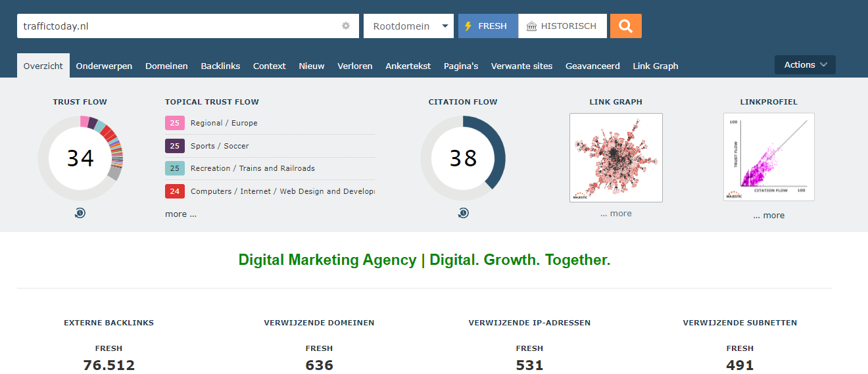Click the Digital Marketing Agency title
Screen dimensions: 868x374
pos(425,260)
